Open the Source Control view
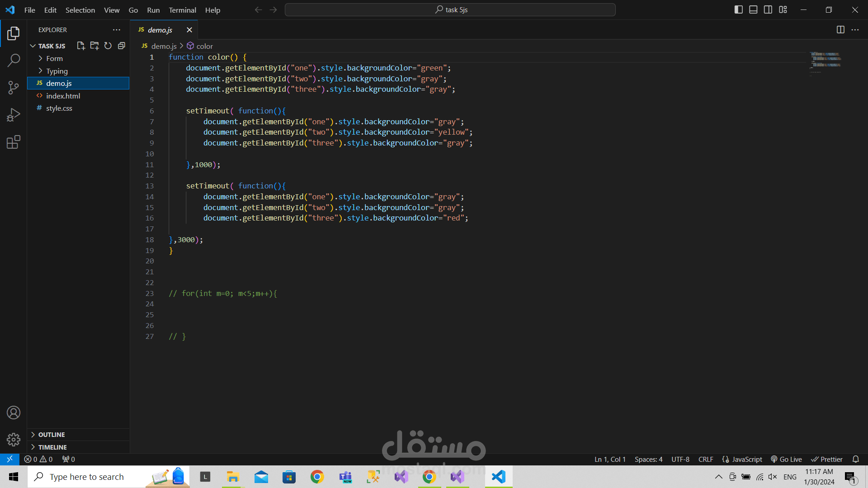 tap(14, 88)
